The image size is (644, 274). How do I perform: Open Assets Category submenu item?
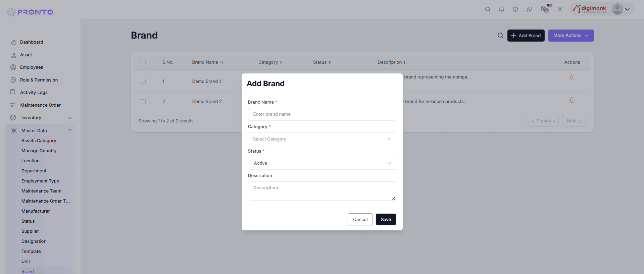click(39, 141)
